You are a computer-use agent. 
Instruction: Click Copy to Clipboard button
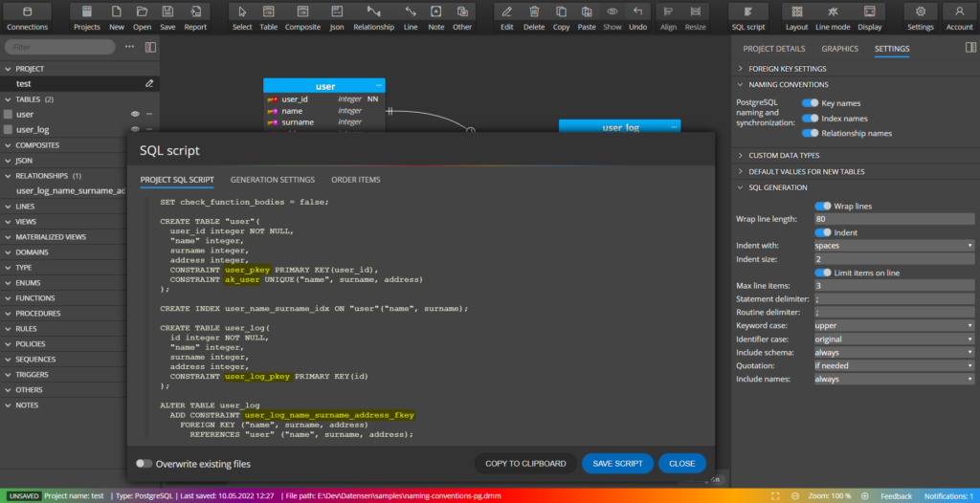tap(525, 464)
